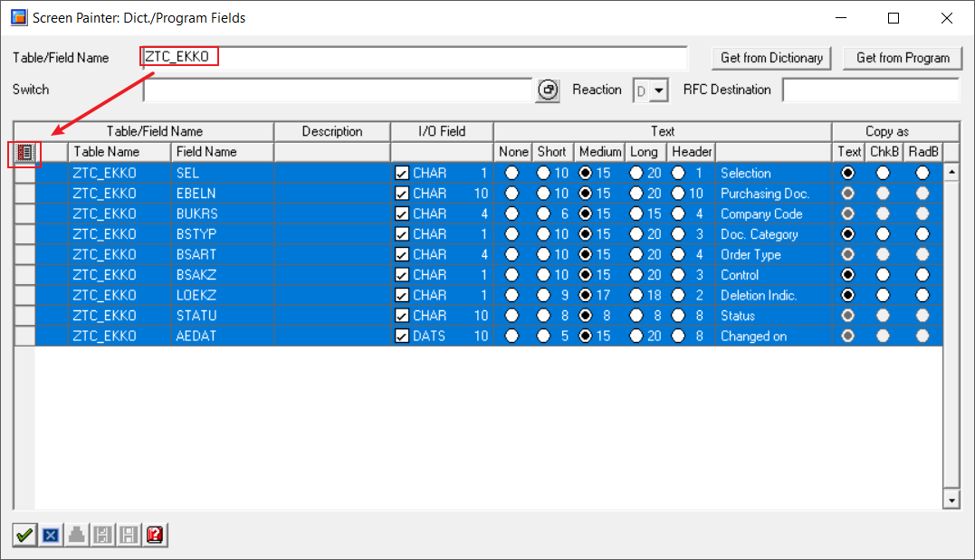The image size is (975, 560).
Task: Click the table scrollbar up arrow
Action: coord(951,172)
